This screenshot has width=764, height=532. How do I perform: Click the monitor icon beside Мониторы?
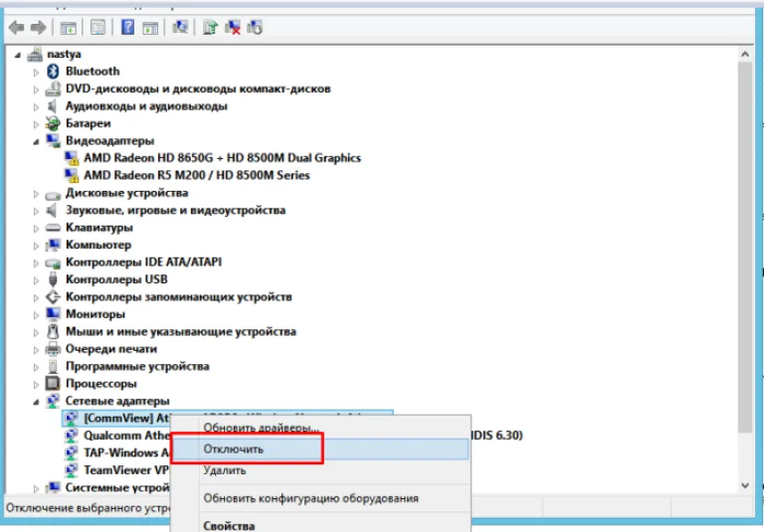click(x=53, y=314)
